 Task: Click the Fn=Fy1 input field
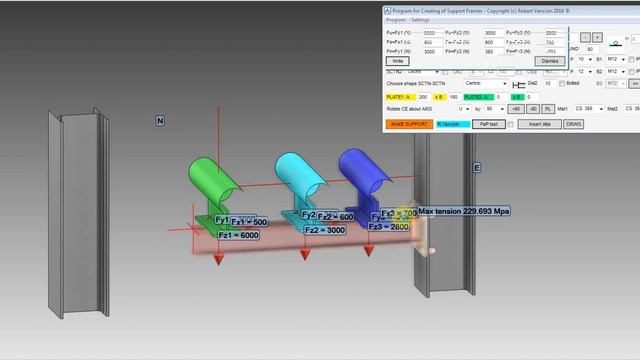433,52
